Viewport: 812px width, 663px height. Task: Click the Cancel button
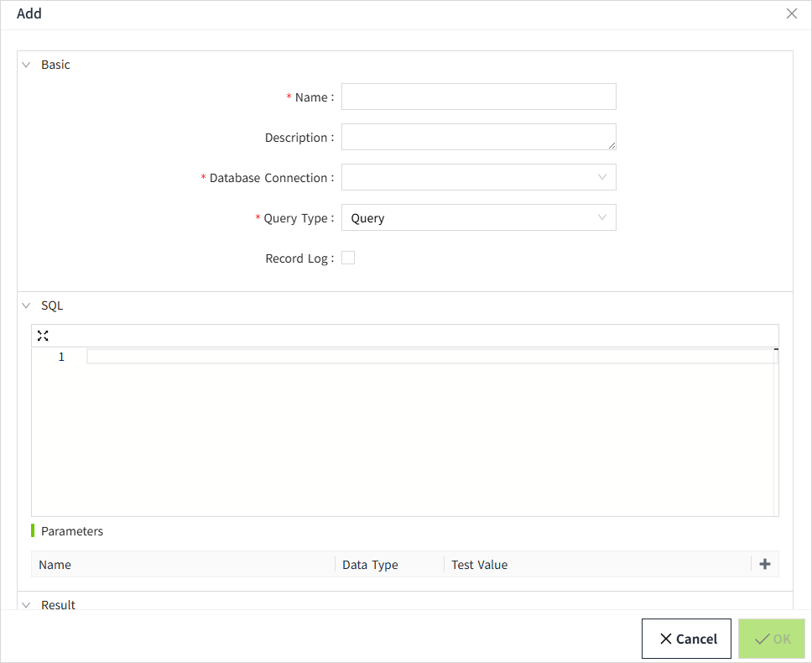tap(687, 639)
